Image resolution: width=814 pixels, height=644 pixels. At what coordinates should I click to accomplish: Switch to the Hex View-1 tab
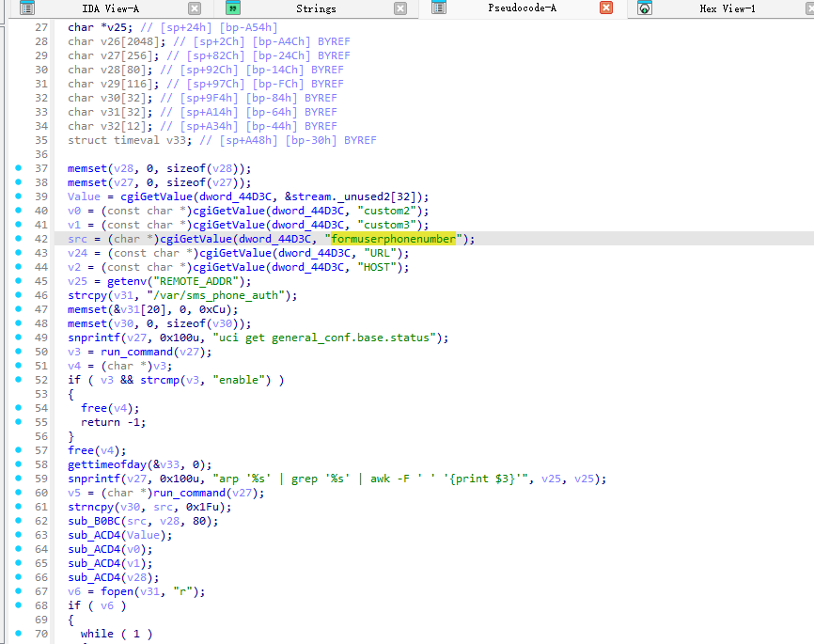727,8
